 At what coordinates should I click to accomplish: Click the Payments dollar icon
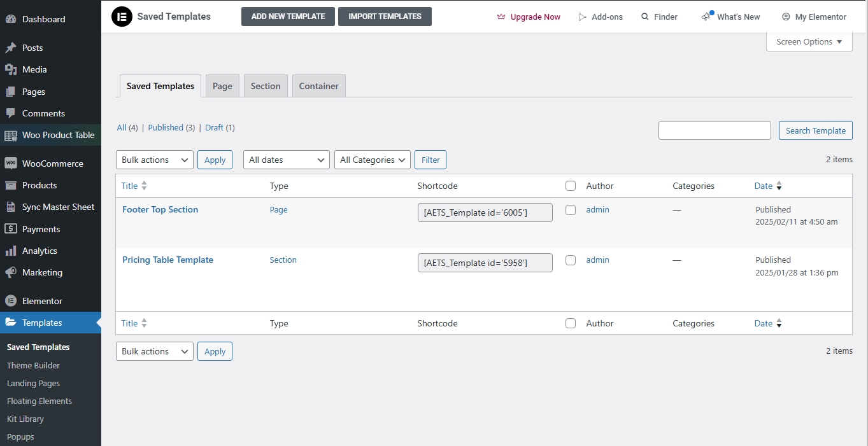coord(10,229)
